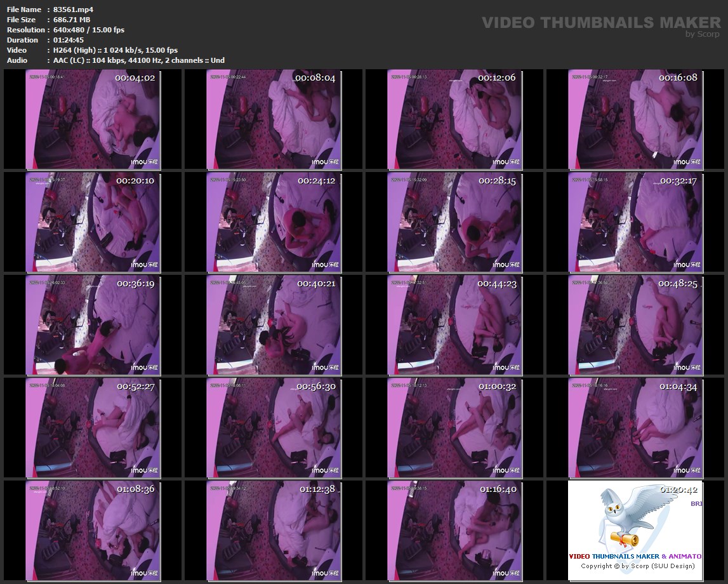Choose the frame marked 01:00:32

click(454, 428)
